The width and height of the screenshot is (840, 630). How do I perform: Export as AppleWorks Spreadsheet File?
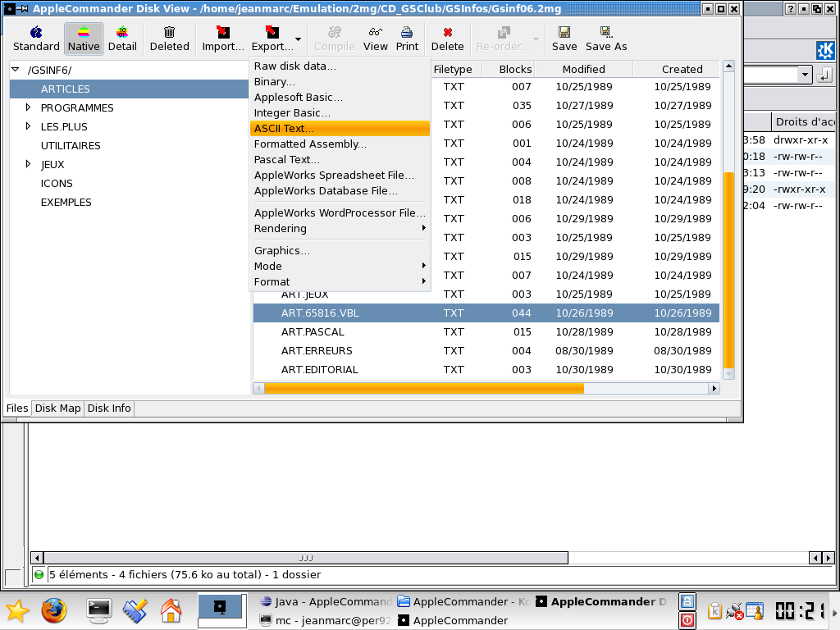340,175
